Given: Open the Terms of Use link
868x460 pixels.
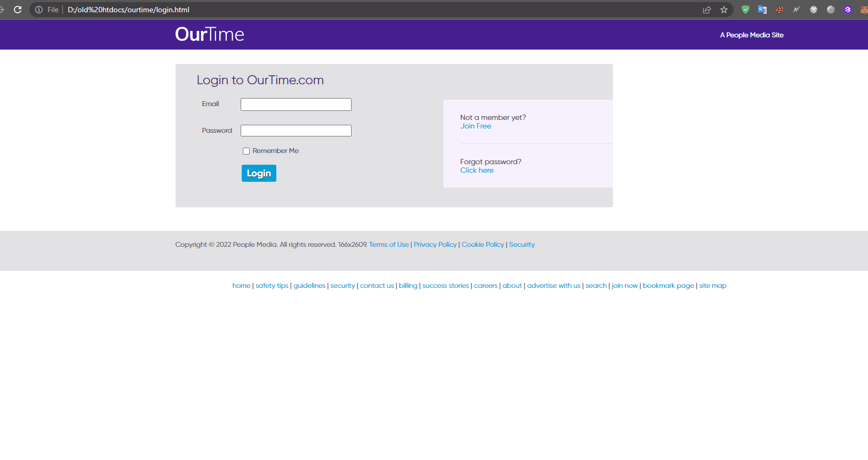Looking at the screenshot, I should (389, 245).
